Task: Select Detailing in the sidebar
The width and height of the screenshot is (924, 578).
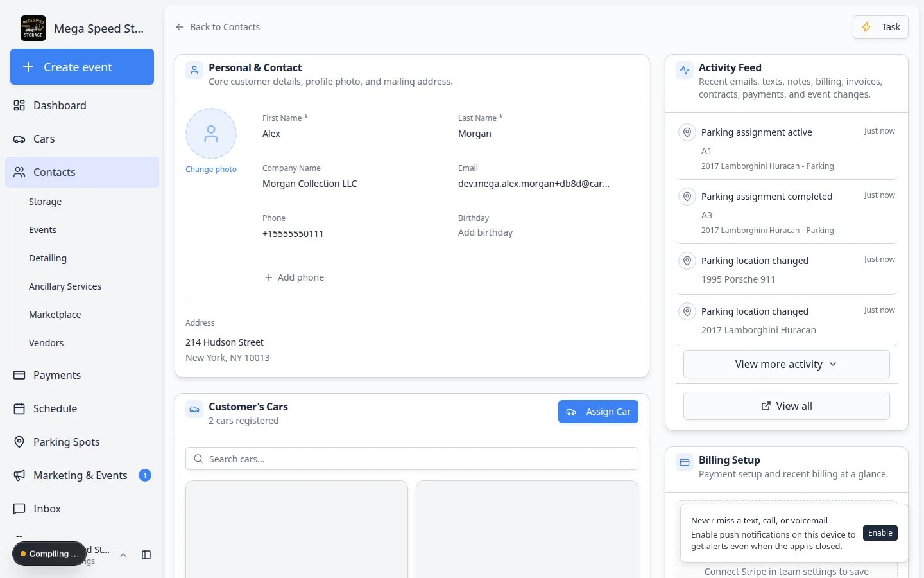Action: [x=47, y=258]
